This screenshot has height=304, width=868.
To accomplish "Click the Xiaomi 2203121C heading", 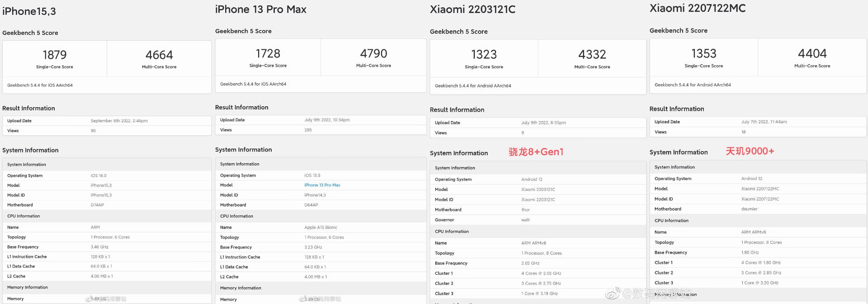I will click(472, 9).
